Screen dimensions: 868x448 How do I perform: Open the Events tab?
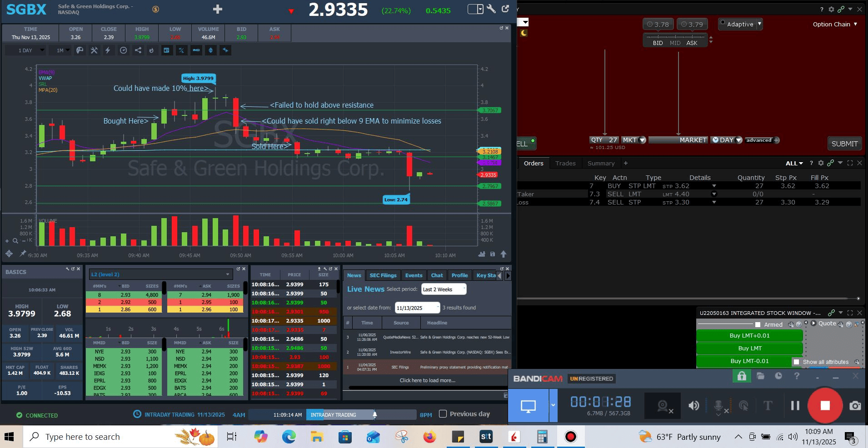pos(414,275)
